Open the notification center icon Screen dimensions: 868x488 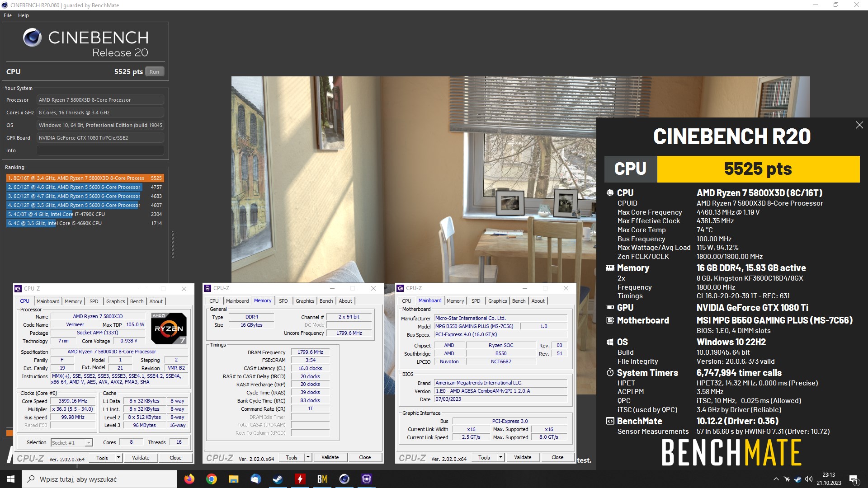pyautogui.click(x=854, y=479)
